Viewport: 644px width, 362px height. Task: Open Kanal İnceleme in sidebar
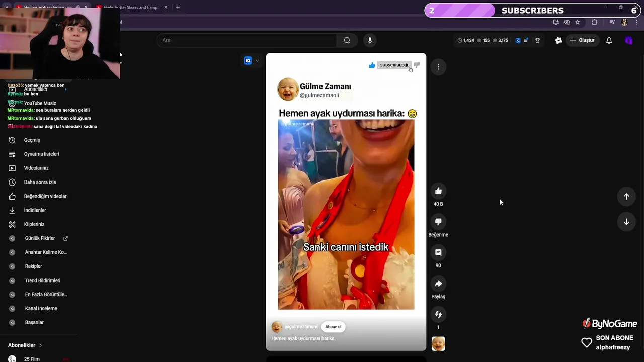(41, 309)
